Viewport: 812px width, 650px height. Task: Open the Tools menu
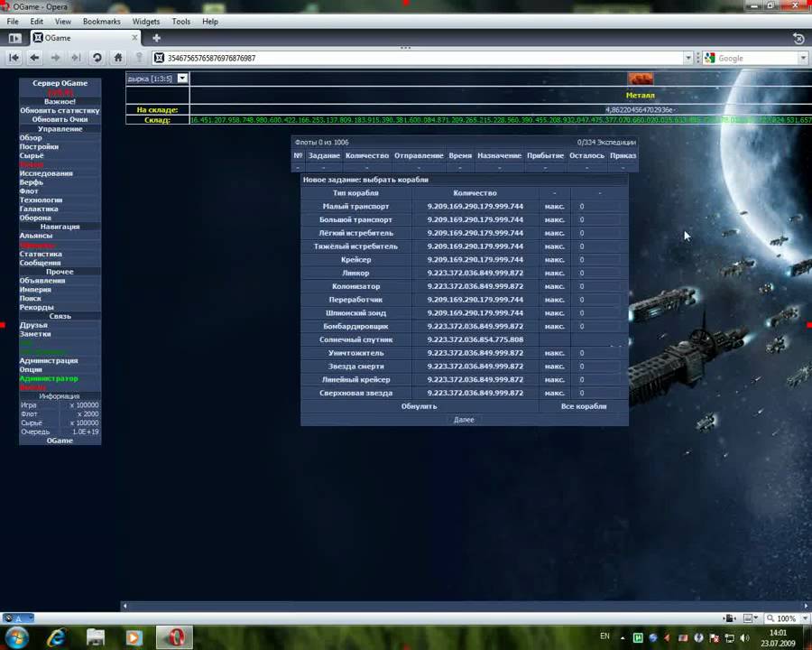point(180,22)
